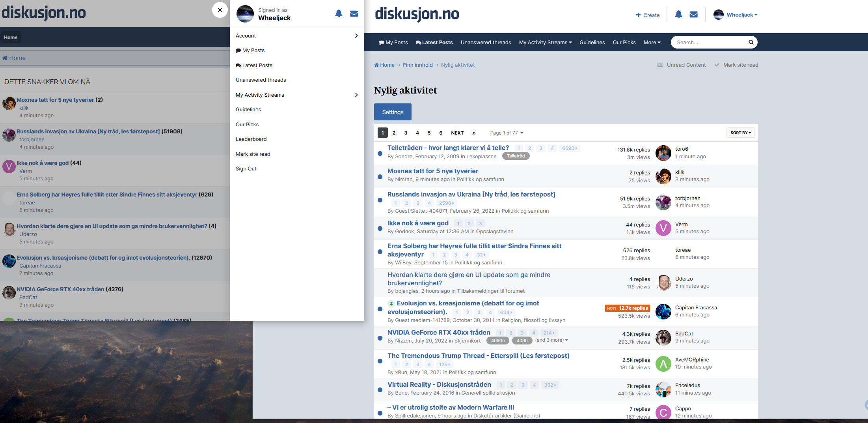868x423 pixels.
Task: Open the Wheeljack user dropdown
Action: 736,15
